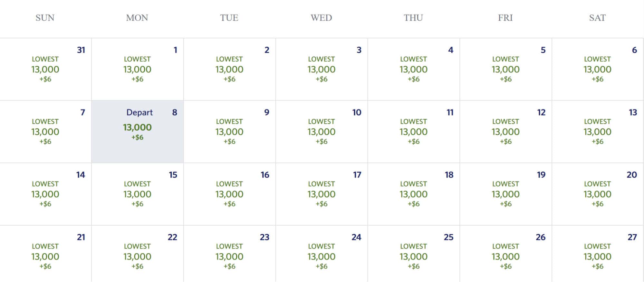Choose Sunday the 14th lowest fare
The width and height of the screenshot is (644, 282).
pos(45,194)
